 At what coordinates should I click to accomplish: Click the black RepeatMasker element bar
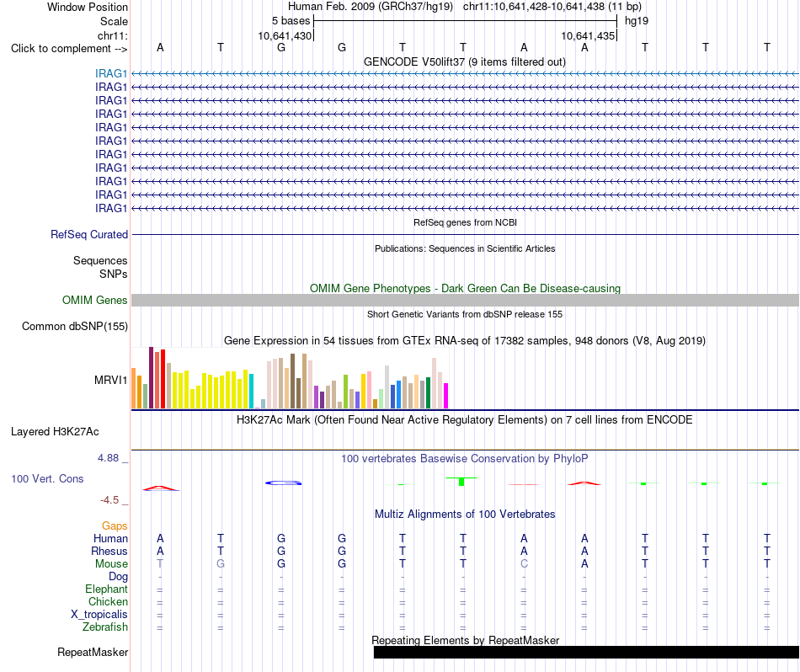(x=586, y=652)
